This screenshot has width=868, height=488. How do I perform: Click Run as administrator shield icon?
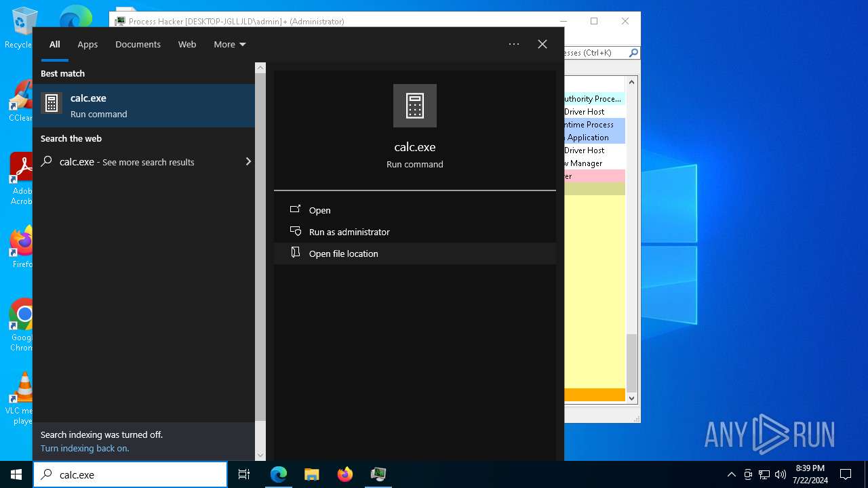pos(295,231)
